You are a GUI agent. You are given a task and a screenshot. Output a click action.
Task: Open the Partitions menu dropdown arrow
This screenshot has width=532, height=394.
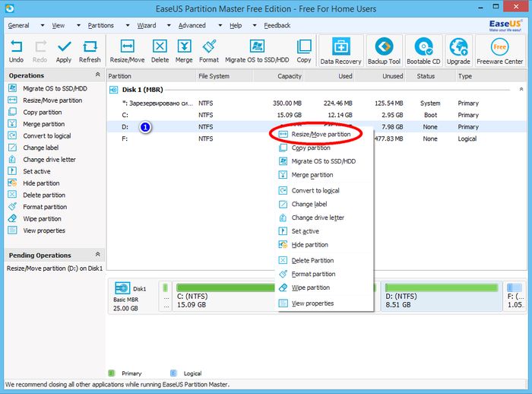coord(128,25)
